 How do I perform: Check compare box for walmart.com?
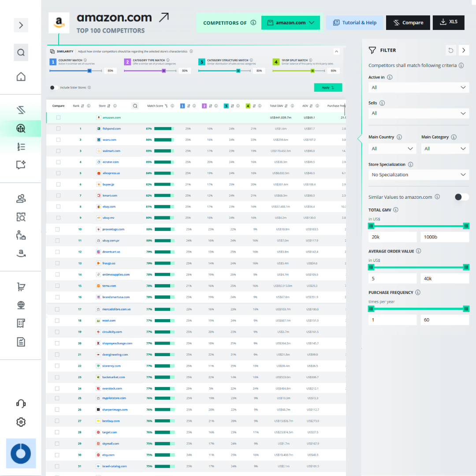click(58, 151)
